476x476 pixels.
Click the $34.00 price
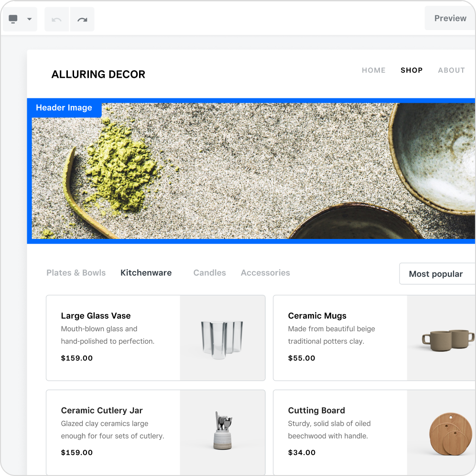point(302,453)
